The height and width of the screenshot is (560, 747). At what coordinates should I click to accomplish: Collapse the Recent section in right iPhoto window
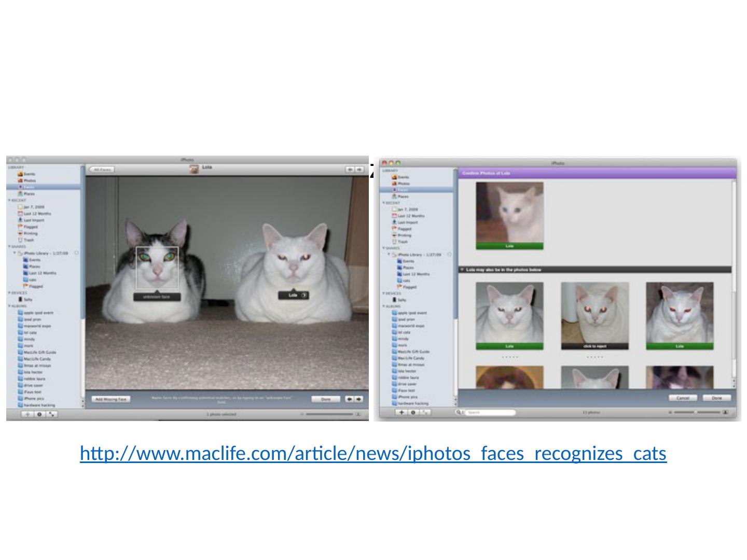point(383,203)
